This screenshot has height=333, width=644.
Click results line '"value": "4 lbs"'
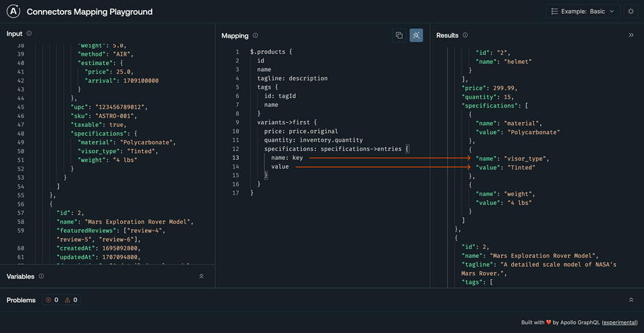tap(503, 203)
